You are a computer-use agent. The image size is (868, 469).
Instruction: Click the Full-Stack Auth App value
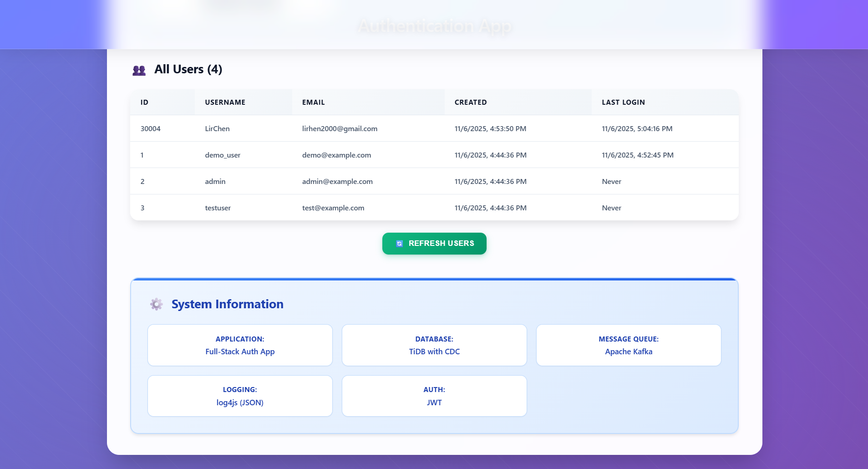point(240,352)
